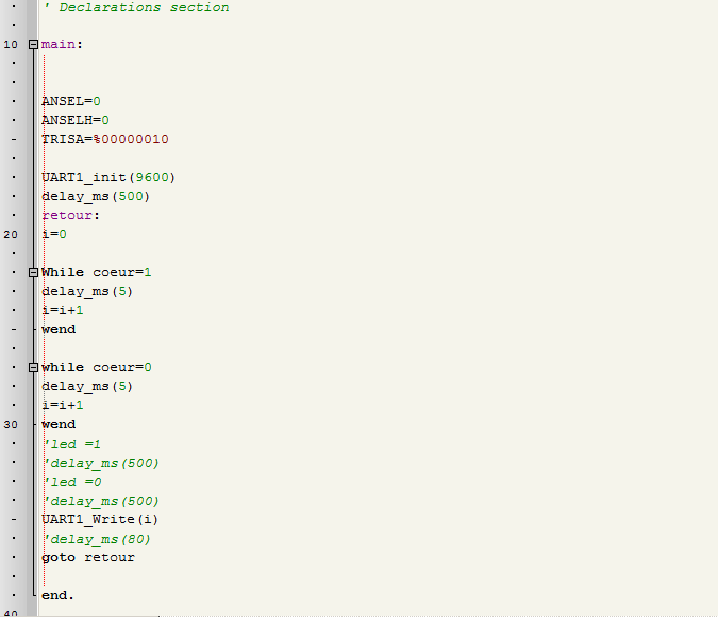The image size is (718, 617).
Task: Click line number 30 in the gutter
Action: pyautogui.click(x=11, y=424)
